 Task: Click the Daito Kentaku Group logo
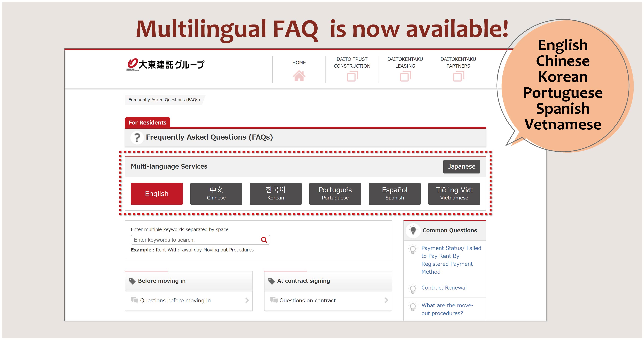coord(165,65)
